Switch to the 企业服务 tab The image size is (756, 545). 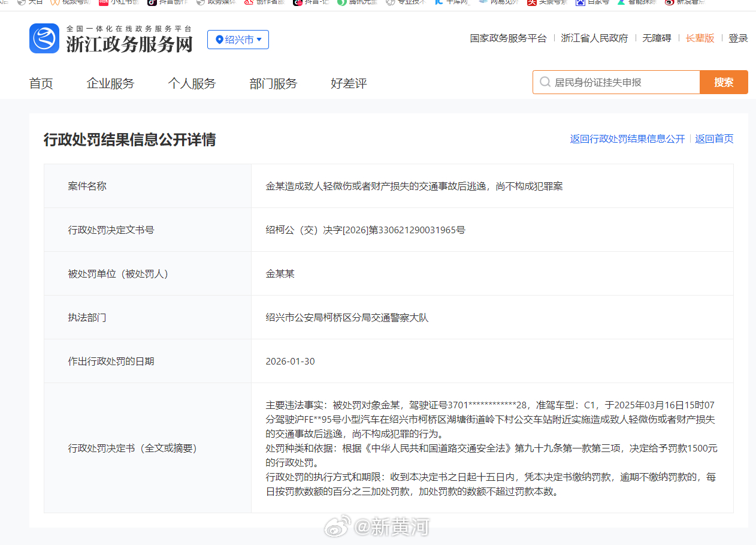pyautogui.click(x=110, y=83)
